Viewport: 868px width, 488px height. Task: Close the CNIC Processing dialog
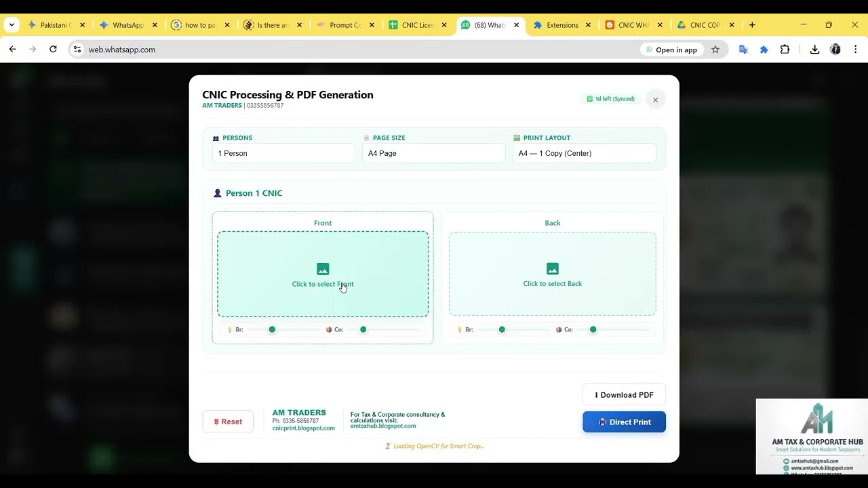pyautogui.click(x=655, y=100)
